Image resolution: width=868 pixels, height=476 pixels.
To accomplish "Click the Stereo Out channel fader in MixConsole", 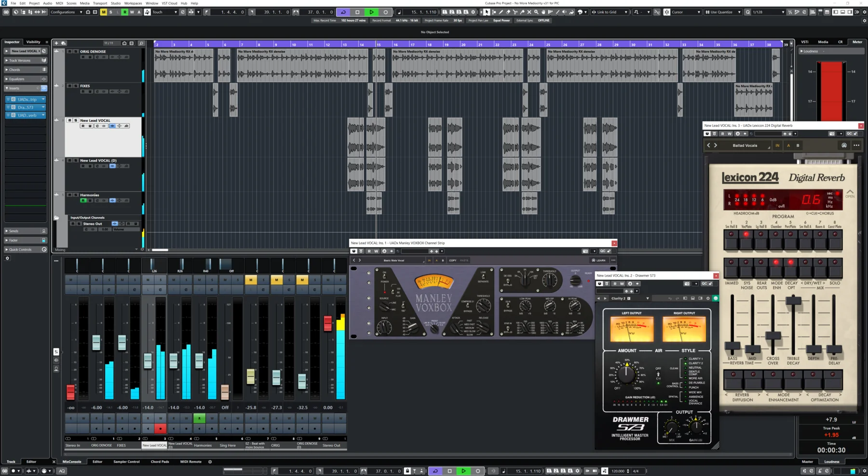I will (x=327, y=323).
